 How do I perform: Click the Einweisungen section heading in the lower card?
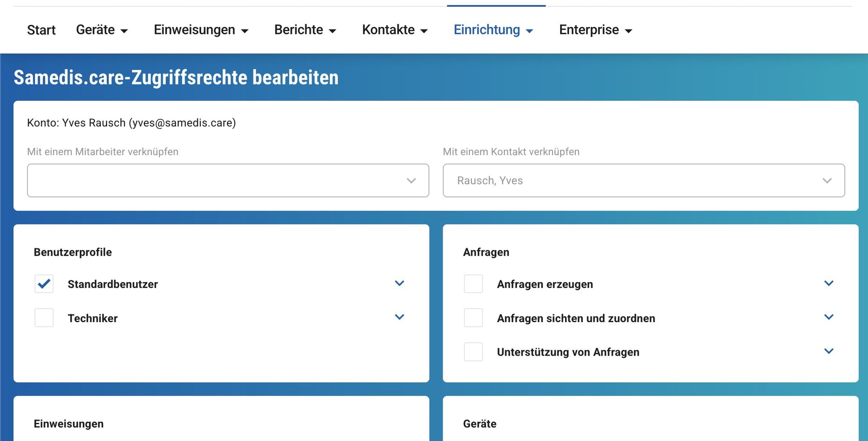[x=69, y=424]
